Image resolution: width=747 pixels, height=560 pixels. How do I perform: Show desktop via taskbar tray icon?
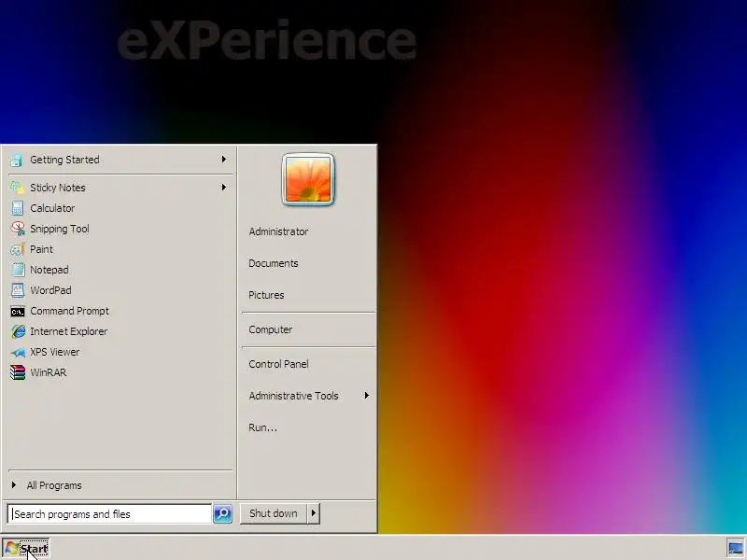[x=736, y=548]
